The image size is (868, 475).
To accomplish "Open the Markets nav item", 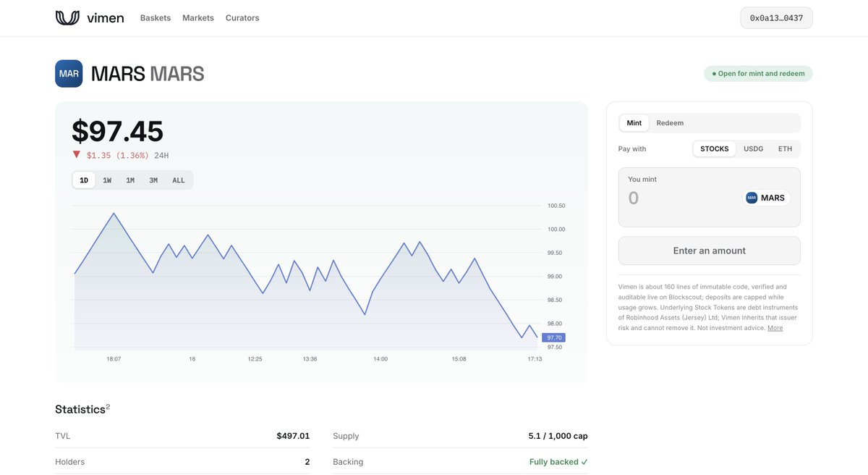I will [198, 18].
